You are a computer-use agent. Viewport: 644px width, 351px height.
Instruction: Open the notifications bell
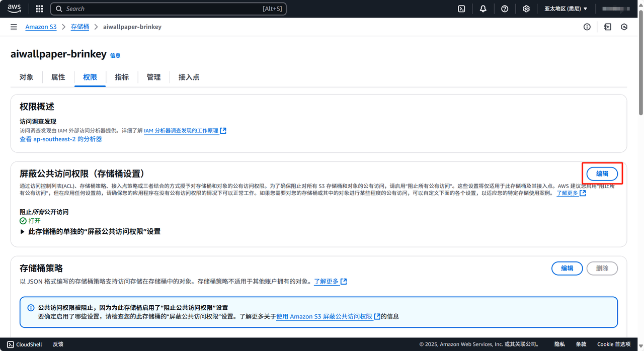483,9
